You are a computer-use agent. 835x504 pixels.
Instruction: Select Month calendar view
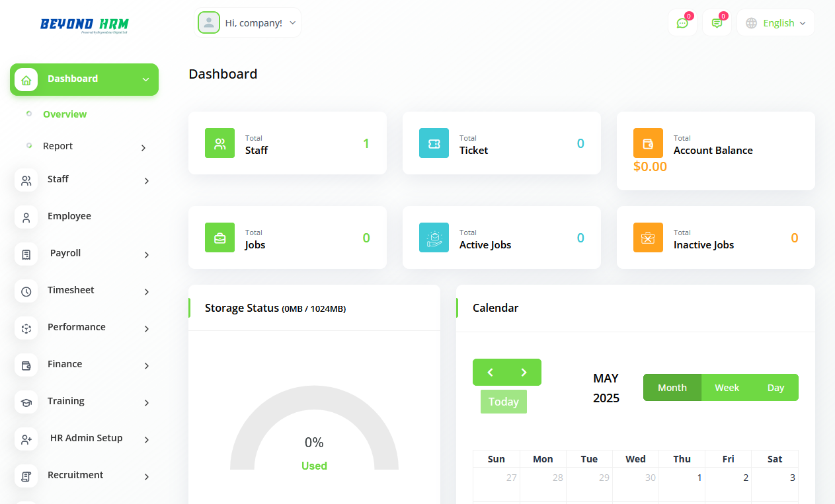(x=672, y=388)
